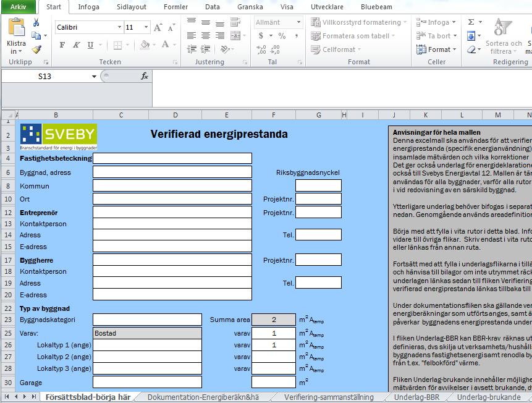Click the thousands separator comma icon
532x403 pixels.
[x=297, y=36]
